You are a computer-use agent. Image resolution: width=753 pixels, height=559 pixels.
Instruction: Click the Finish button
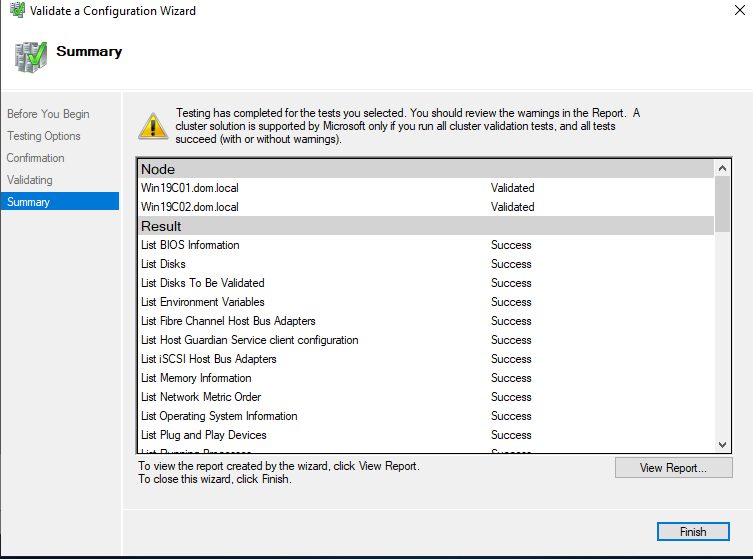tap(693, 532)
